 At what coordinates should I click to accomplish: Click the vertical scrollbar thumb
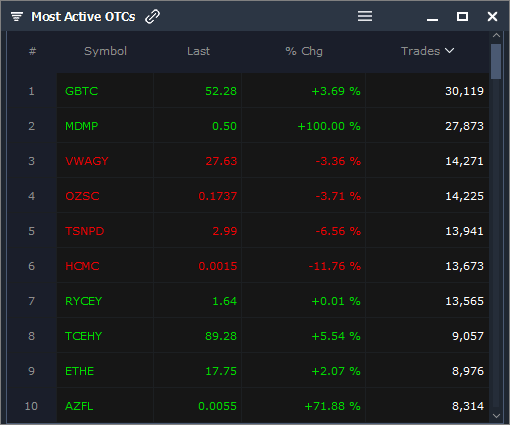pyautogui.click(x=496, y=61)
